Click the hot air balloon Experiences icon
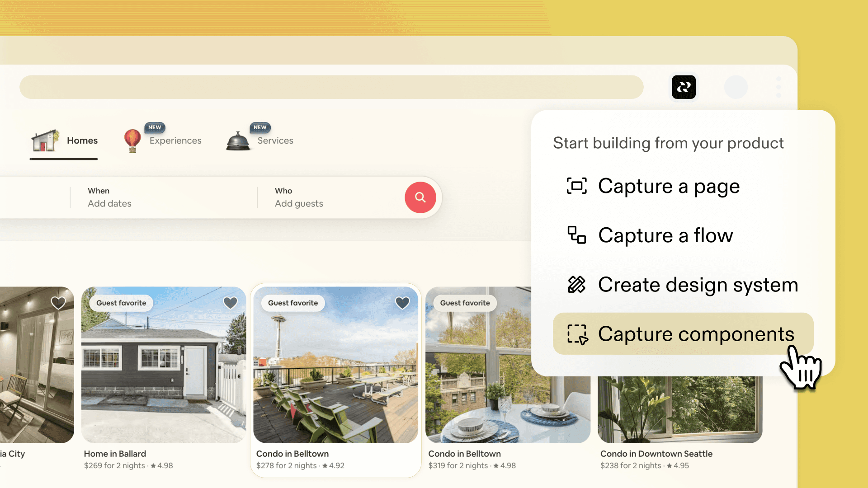This screenshot has width=868, height=488. 132,141
